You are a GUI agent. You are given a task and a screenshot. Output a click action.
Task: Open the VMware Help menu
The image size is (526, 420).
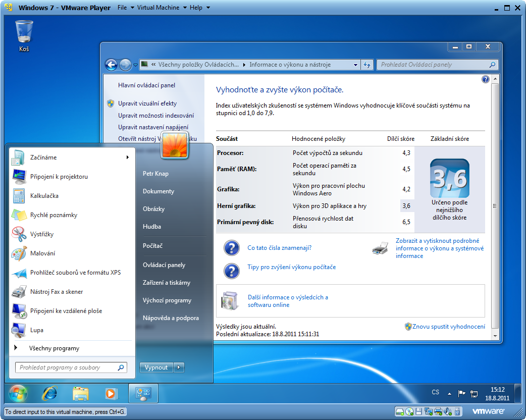point(199,8)
